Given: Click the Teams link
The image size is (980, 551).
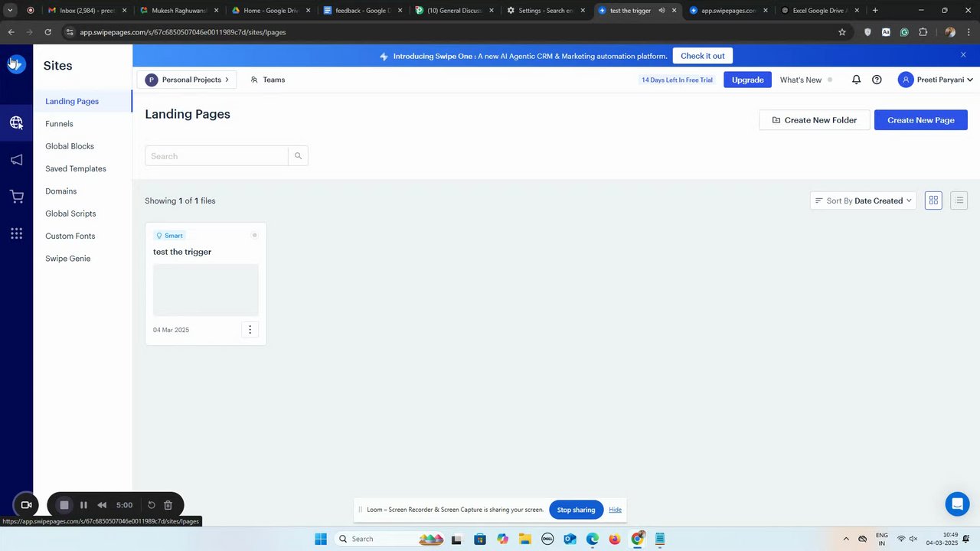Looking at the screenshot, I should [x=267, y=80].
